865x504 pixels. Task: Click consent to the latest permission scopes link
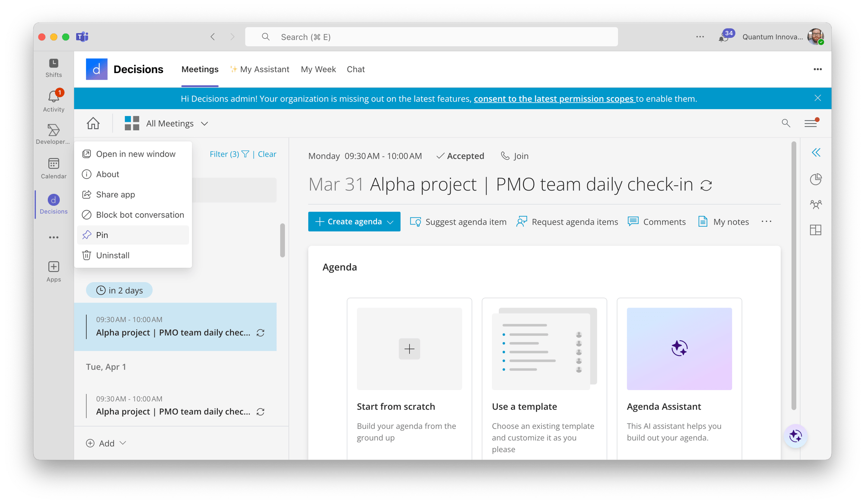click(x=554, y=98)
